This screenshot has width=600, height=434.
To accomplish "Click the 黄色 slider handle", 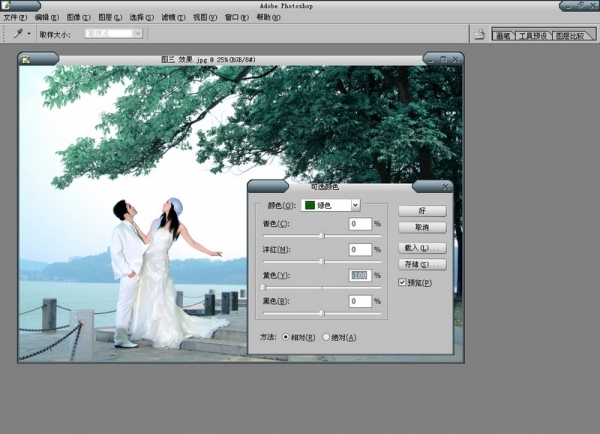I will tap(263, 287).
